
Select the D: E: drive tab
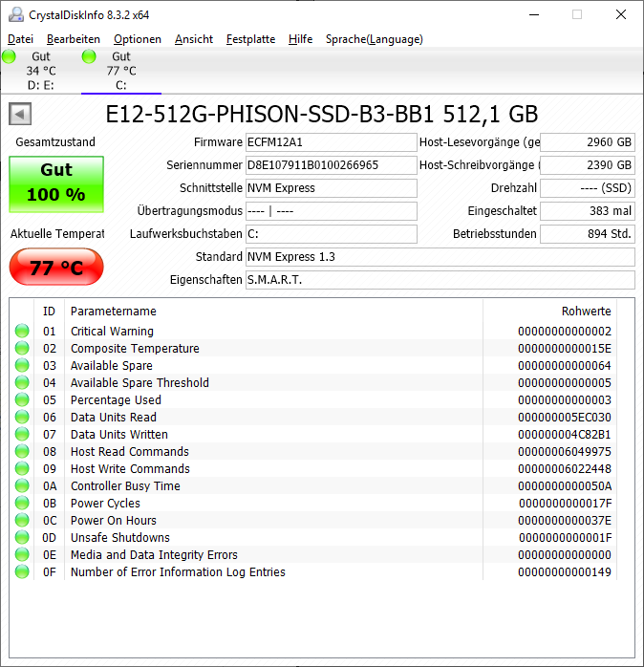(40, 71)
